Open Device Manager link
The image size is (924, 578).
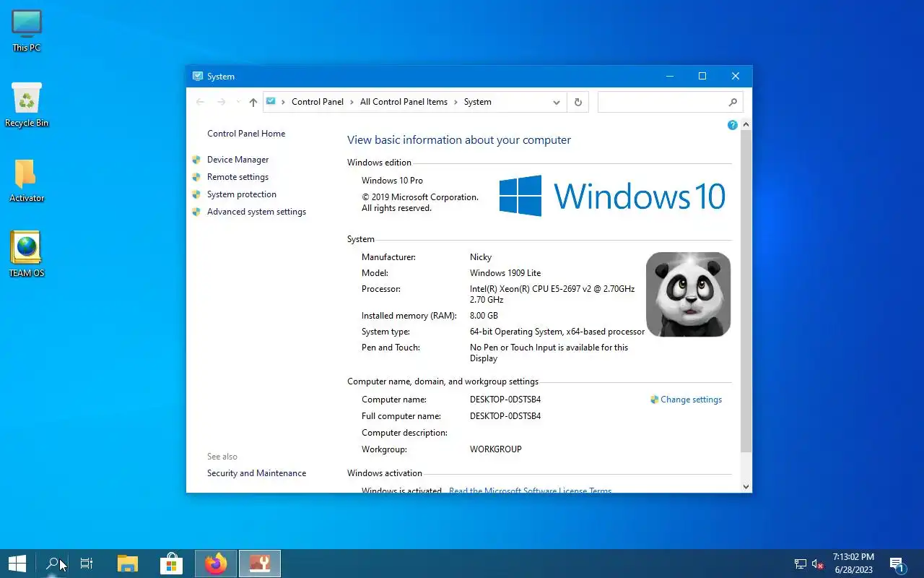[237, 160]
